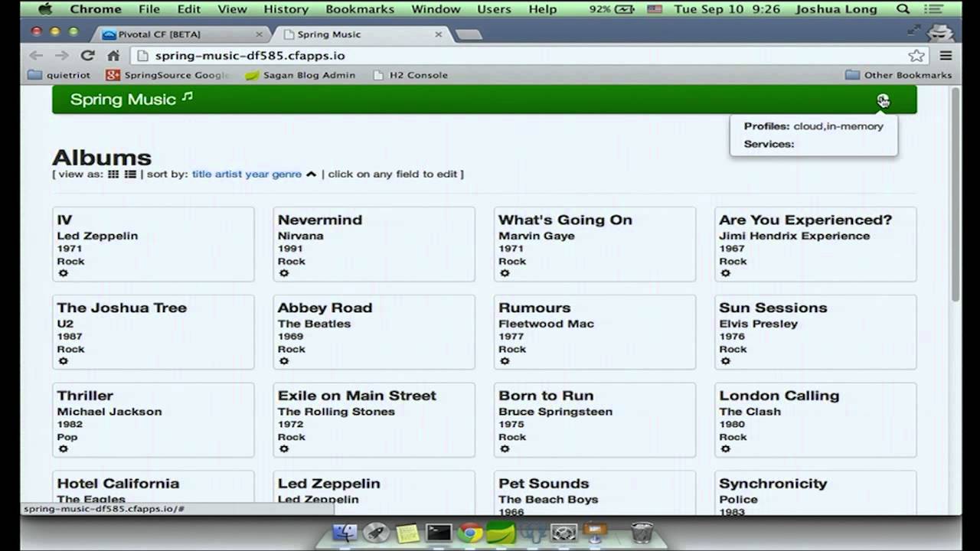Open the input source flag menu
980x551 pixels.
655,9
